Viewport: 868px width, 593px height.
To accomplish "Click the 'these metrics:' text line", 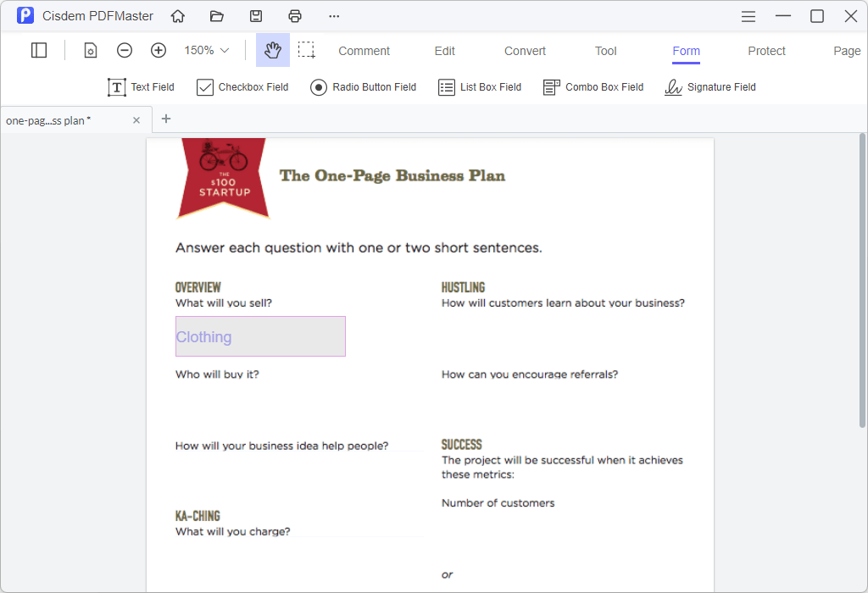I will [478, 474].
